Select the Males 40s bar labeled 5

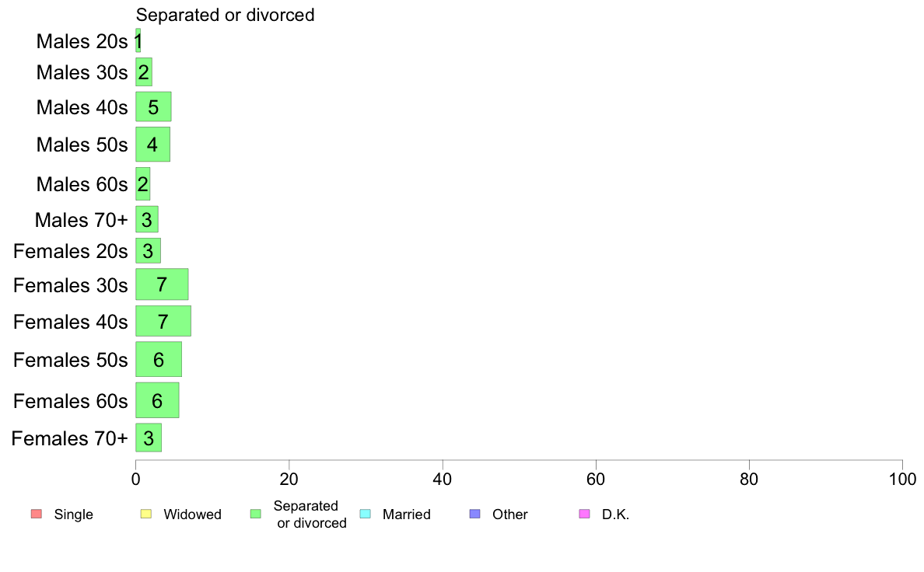coord(153,106)
